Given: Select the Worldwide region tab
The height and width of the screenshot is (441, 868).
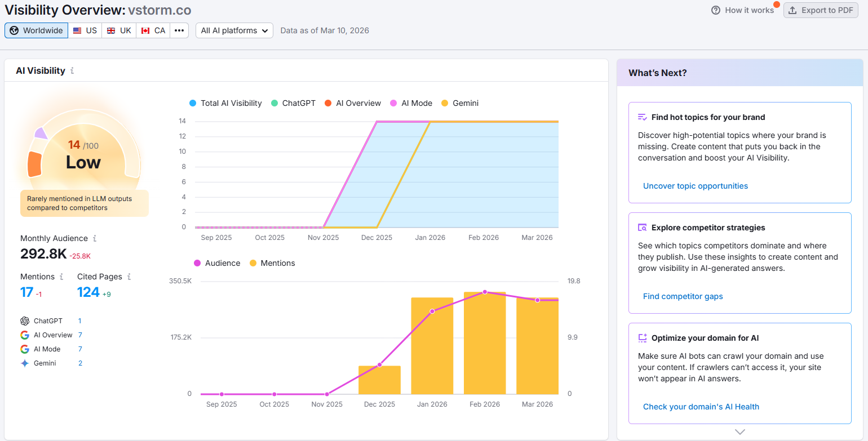Looking at the screenshot, I should (x=37, y=30).
